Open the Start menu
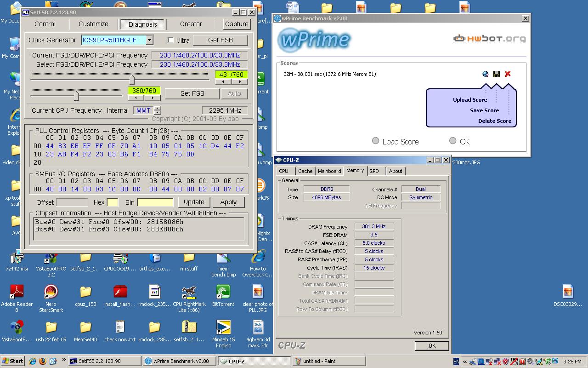Screen dimensions: 588x368 coord(13,361)
